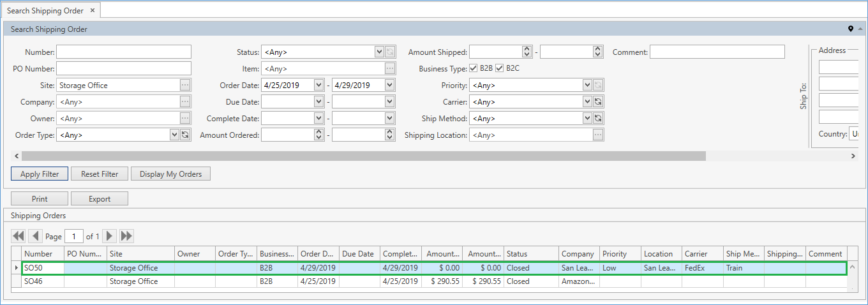
Task: Go to the next results page
Action: tap(110, 236)
